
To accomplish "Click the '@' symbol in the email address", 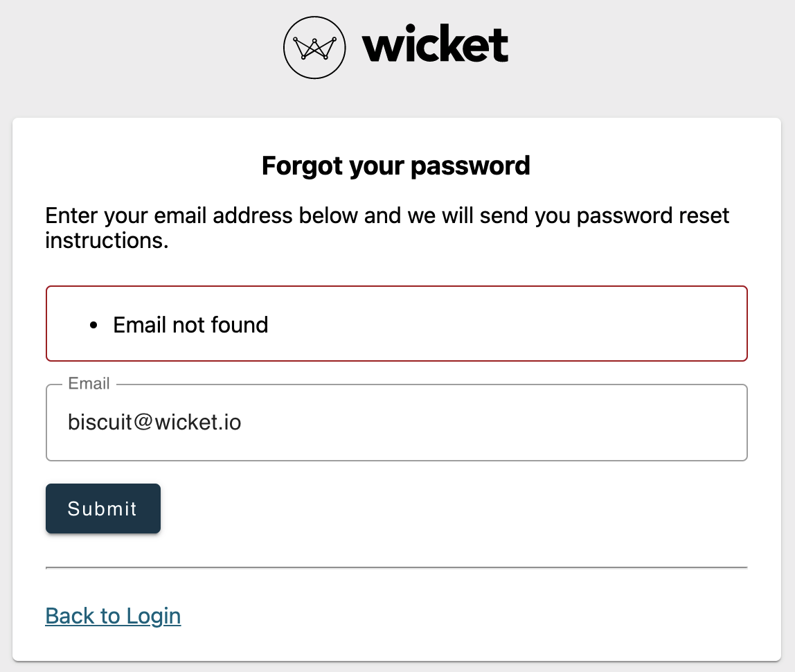I will tap(143, 422).
